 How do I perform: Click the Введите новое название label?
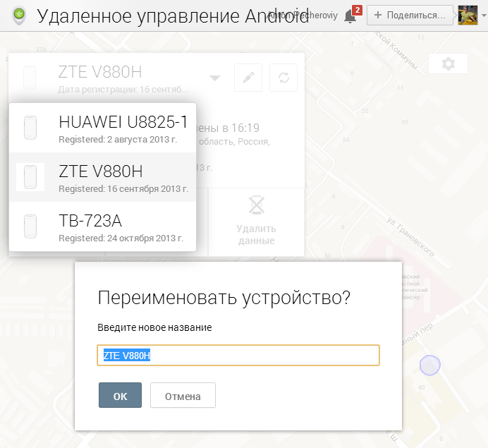pos(154,327)
